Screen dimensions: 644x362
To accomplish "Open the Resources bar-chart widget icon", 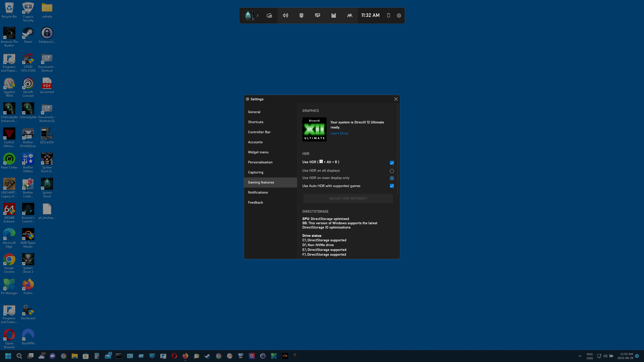I will coord(334,16).
